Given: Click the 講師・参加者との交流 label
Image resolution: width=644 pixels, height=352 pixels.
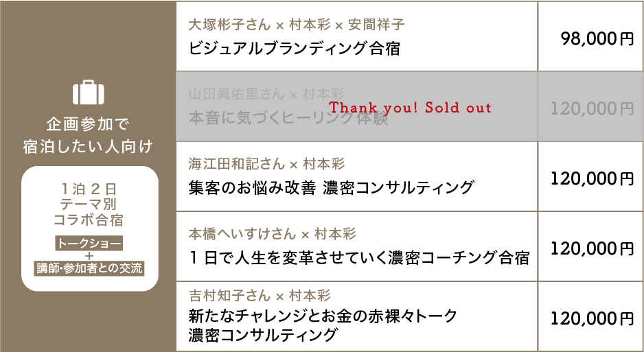Looking at the screenshot, I should point(89,268).
